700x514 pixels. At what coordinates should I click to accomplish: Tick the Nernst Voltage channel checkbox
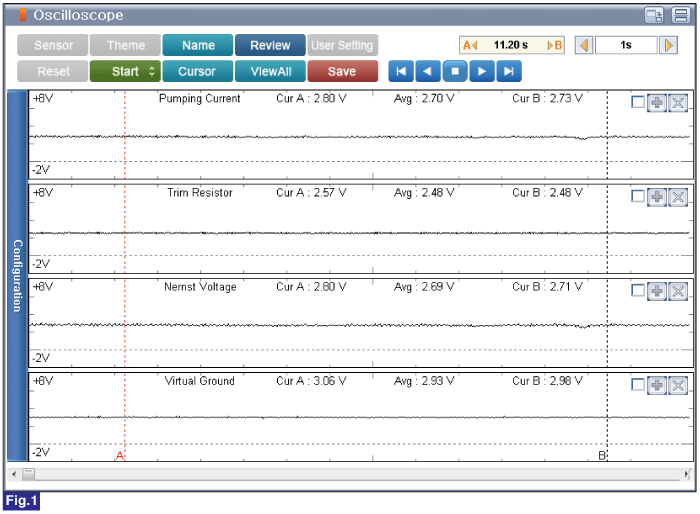point(638,291)
